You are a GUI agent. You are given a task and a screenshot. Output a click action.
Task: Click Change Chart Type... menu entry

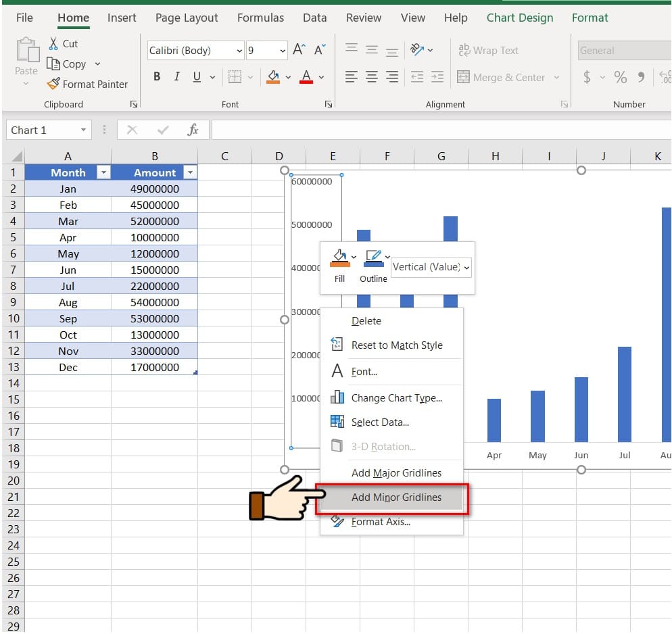coord(396,398)
